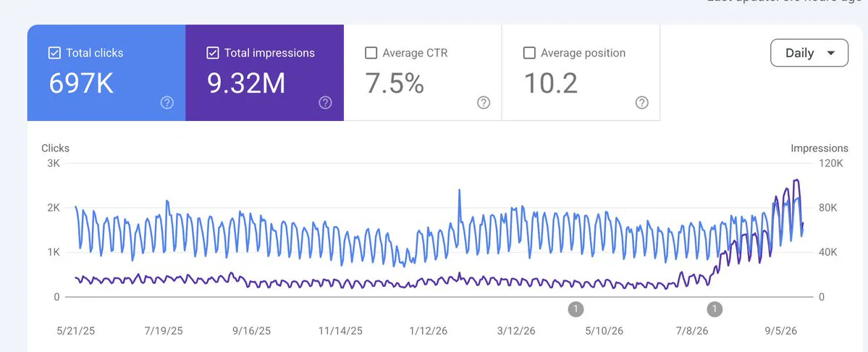Click annotation marker near 7/8/26
The height and width of the screenshot is (352, 868).
tap(715, 309)
